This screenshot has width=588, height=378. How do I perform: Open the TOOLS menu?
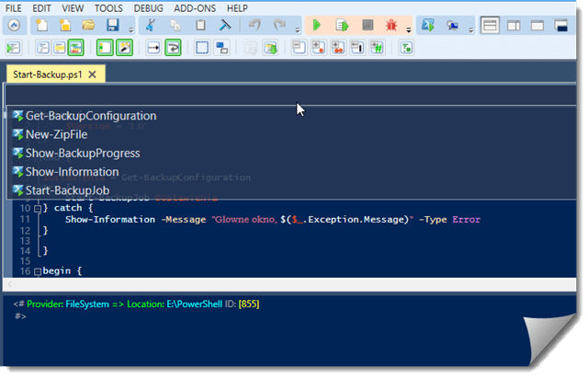coord(108,7)
